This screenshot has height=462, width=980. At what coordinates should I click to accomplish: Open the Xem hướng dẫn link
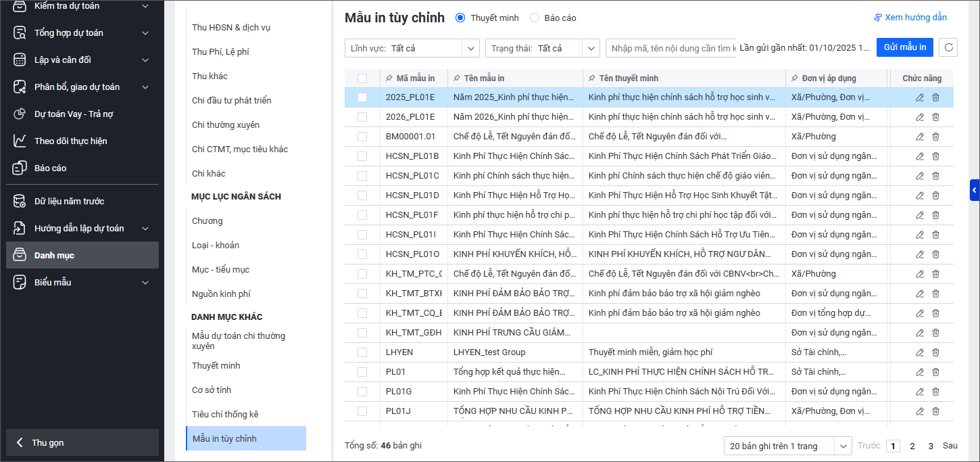(x=910, y=18)
